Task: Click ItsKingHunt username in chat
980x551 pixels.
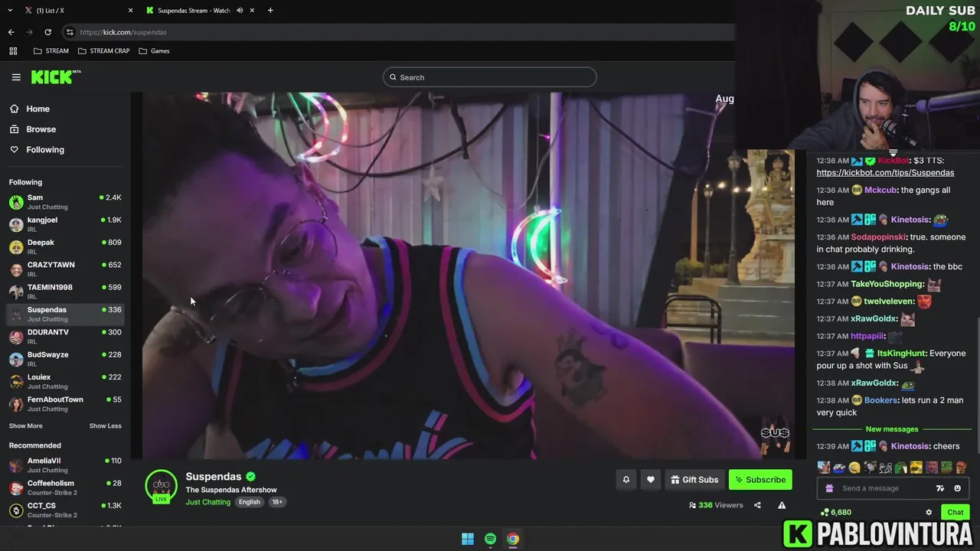Action: (901, 354)
